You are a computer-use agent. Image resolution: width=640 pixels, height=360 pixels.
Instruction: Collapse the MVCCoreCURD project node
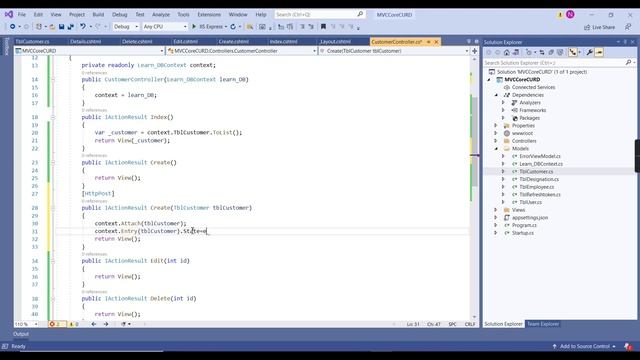click(489, 80)
